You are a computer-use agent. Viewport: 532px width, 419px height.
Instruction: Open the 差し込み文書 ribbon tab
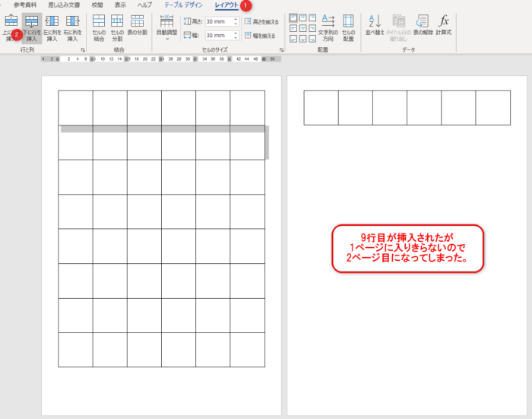click(x=63, y=5)
